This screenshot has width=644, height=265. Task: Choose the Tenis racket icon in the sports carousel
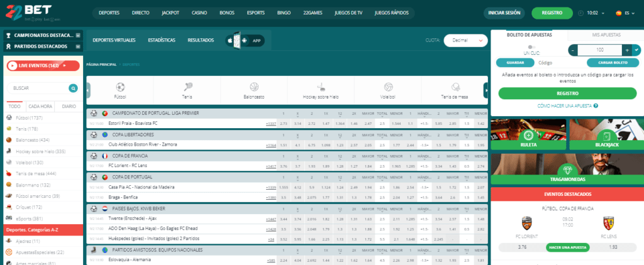[187, 87]
